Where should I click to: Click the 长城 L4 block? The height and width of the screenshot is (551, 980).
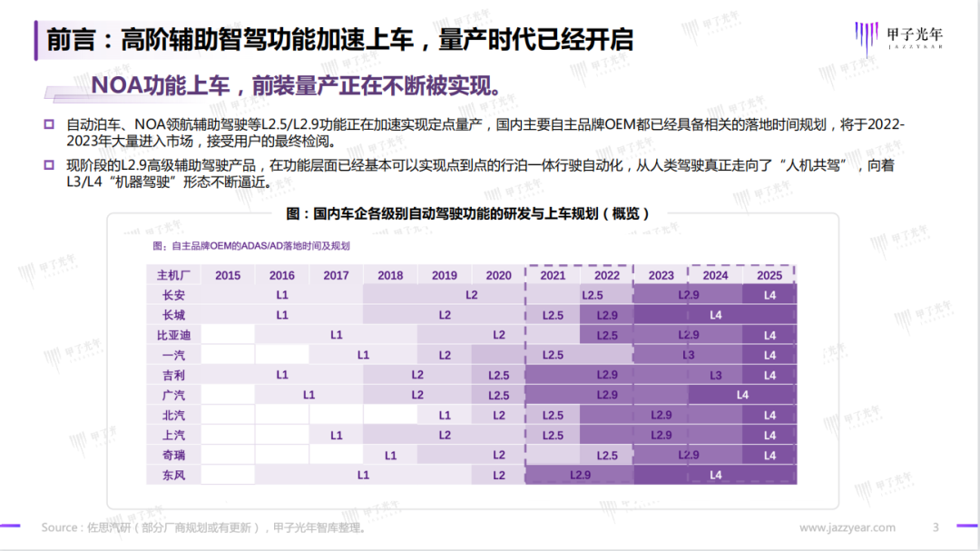point(715,315)
